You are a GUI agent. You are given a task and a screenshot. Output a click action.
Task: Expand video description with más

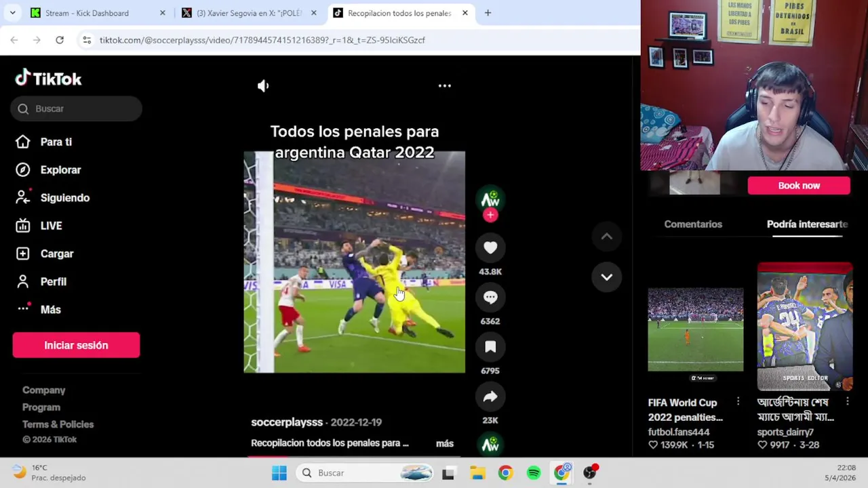[445, 443]
